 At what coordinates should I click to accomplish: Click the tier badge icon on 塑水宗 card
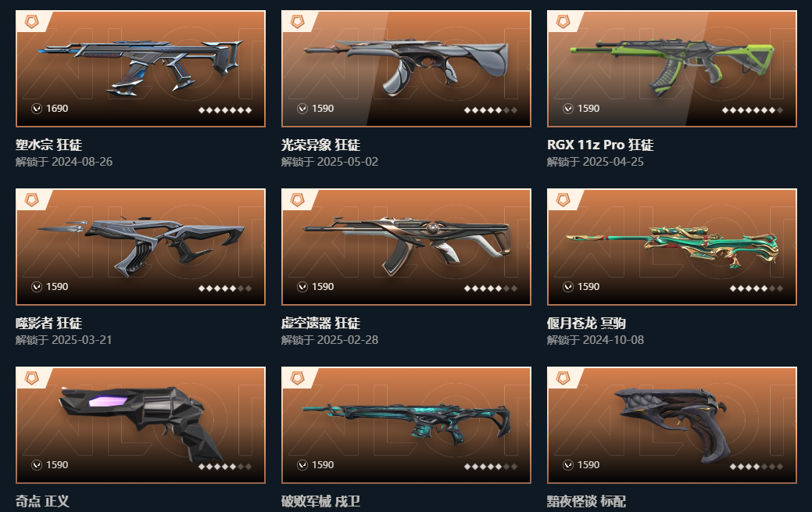[32, 22]
